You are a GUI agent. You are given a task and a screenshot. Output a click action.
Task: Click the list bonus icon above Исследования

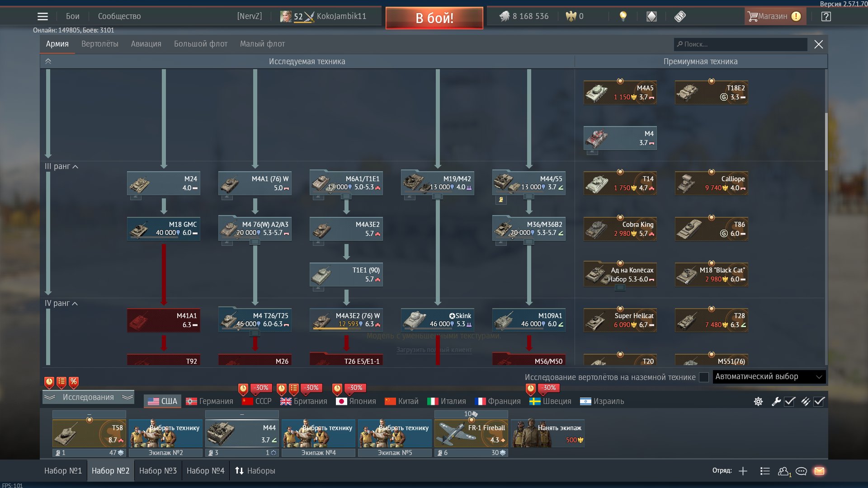61,383
